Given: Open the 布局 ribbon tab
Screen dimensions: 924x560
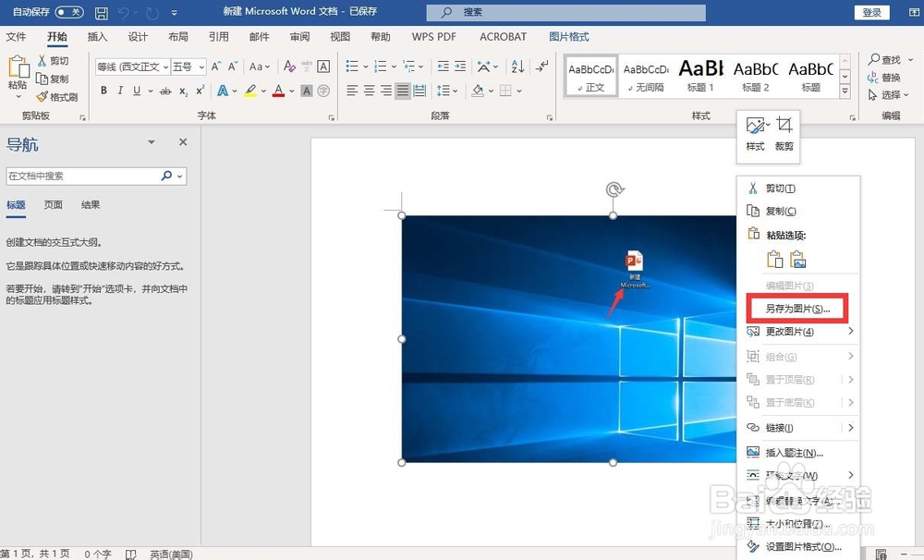Looking at the screenshot, I should click(x=178, y=37).
